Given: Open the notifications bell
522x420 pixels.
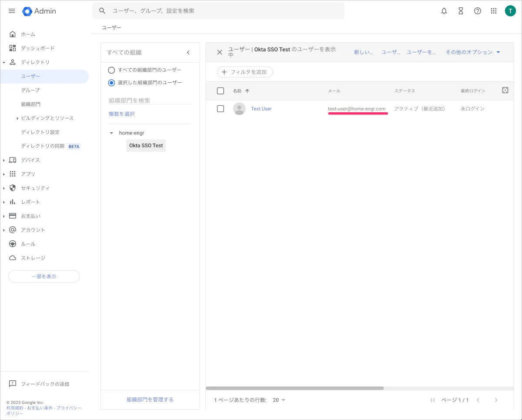Looking at the screenshot, I should (444, 11).
